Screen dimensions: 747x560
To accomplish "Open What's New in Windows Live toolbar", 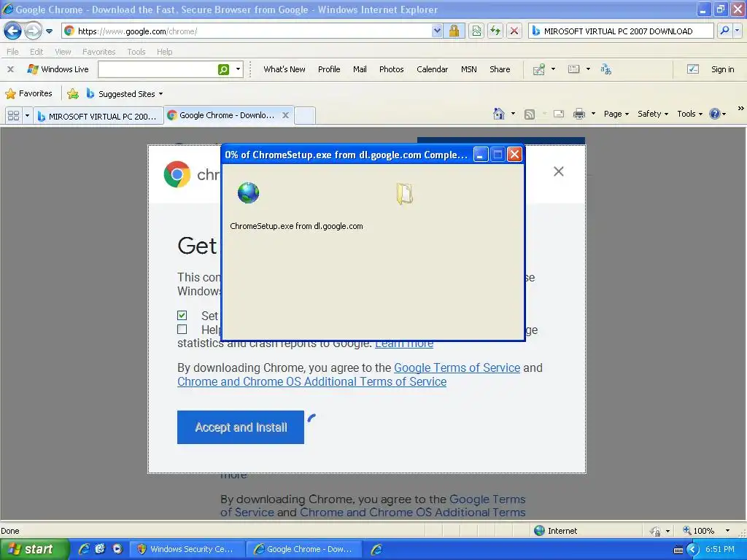I will tap(285, 69).
